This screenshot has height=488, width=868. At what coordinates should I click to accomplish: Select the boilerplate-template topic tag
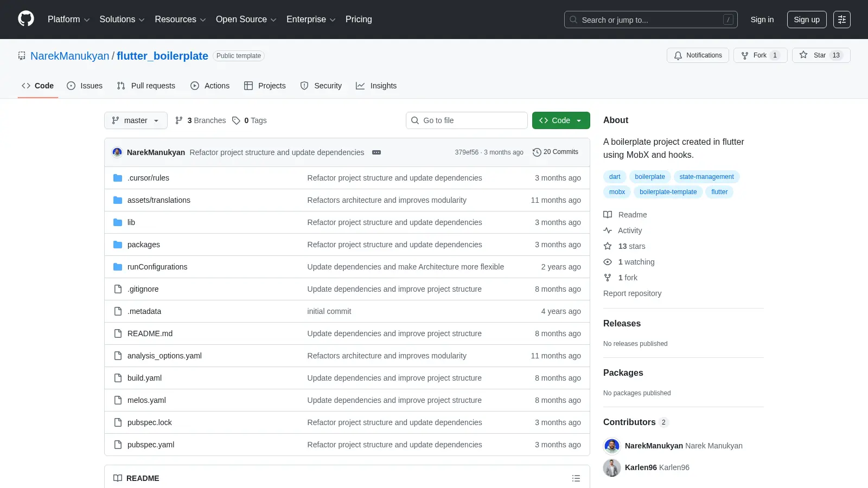(x=668, y=192)
